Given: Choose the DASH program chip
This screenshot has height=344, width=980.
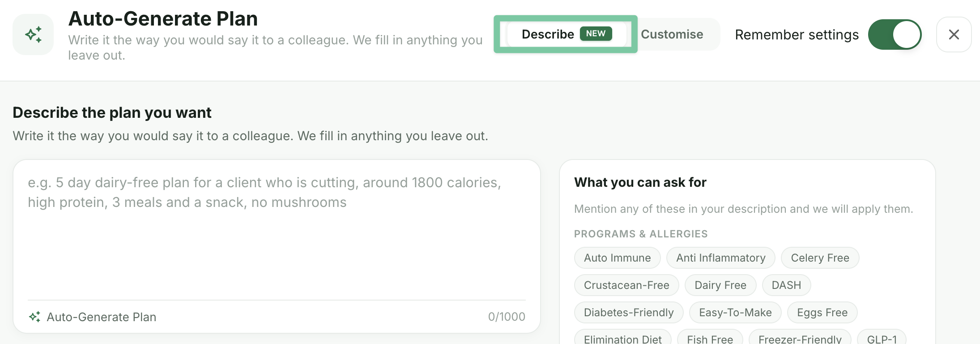Looking at the screenshot, I should tap(786, 285).
